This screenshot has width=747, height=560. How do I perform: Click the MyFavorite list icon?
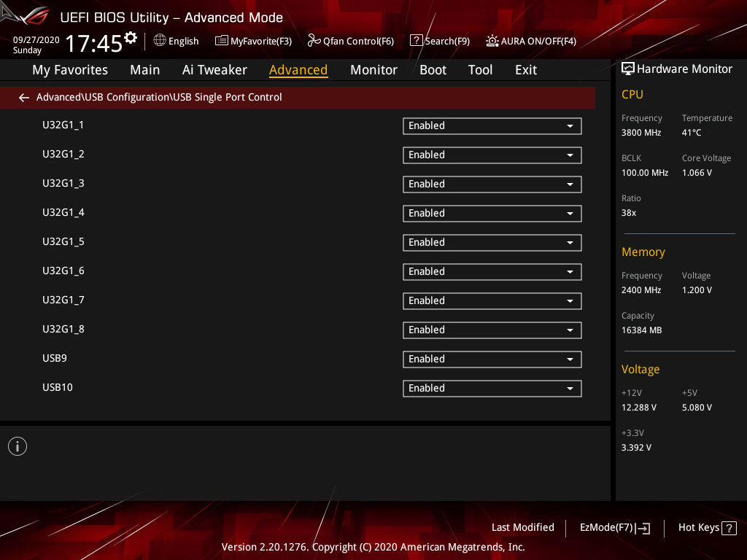pos(222,41)
